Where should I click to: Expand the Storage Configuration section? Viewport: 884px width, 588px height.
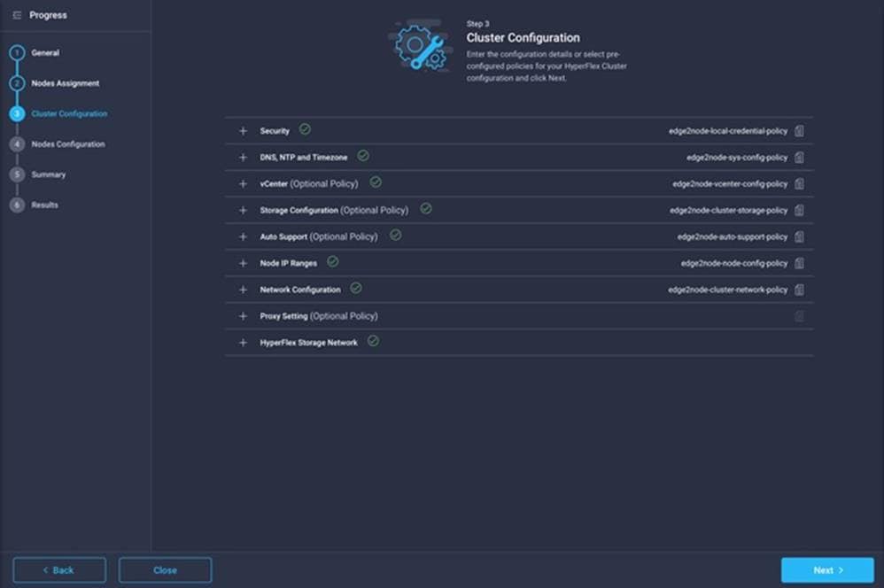243,210
